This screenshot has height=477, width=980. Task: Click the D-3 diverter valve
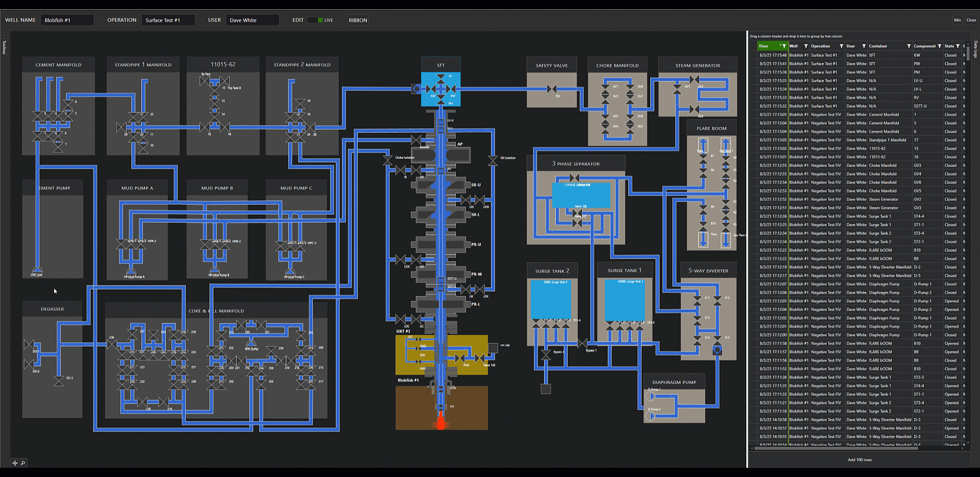coord(697,320)
